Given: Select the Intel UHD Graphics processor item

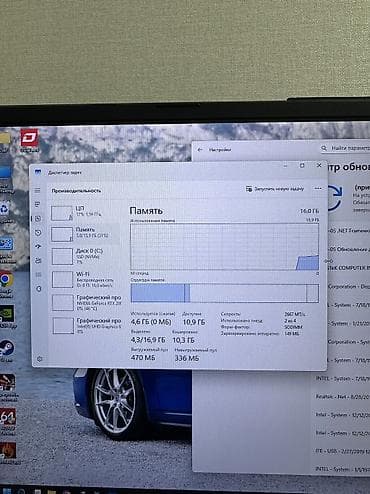Looking at the screenshot, I should (x=86, y=325).
